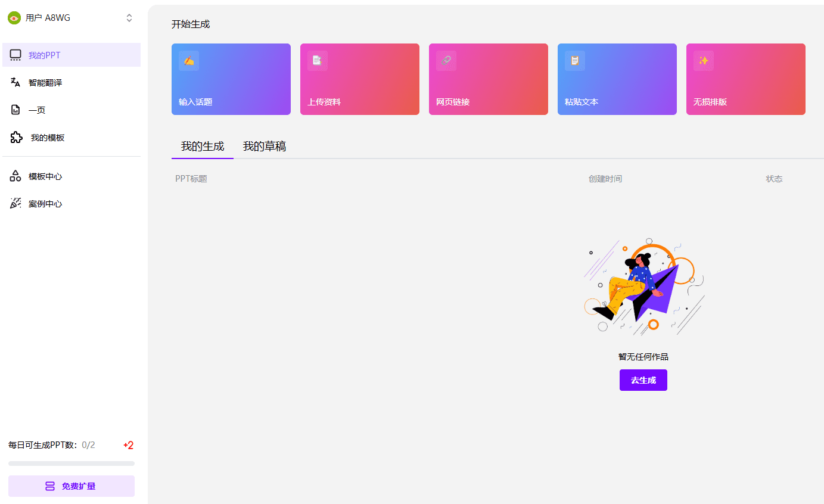Click the 每日可生成PPT数 quota label
Screen dimensions: 824x504
(43, 445)
